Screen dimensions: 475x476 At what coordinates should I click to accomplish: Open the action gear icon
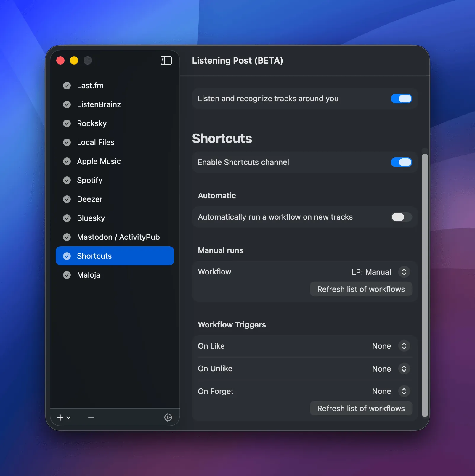(x=168, y=417)
